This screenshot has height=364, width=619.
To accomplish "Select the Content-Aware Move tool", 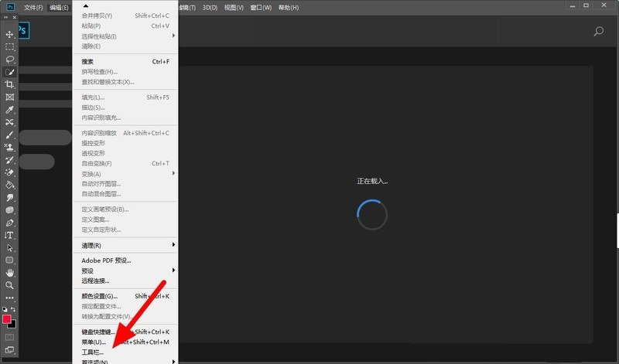I will (9, 122).
